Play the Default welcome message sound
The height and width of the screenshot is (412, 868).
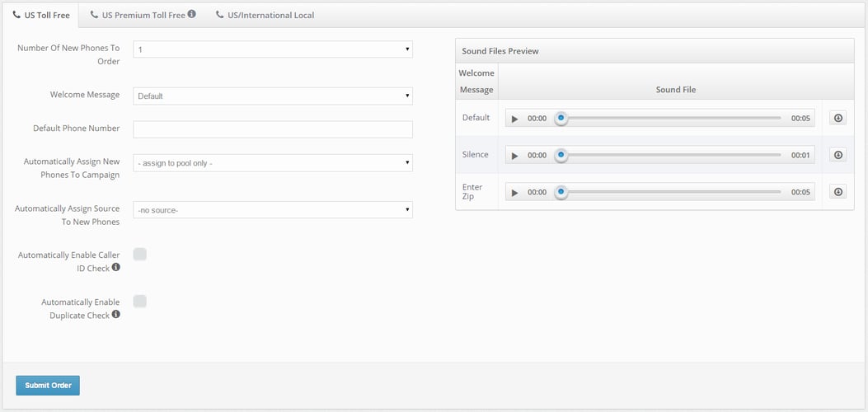(x=515, y=119)
